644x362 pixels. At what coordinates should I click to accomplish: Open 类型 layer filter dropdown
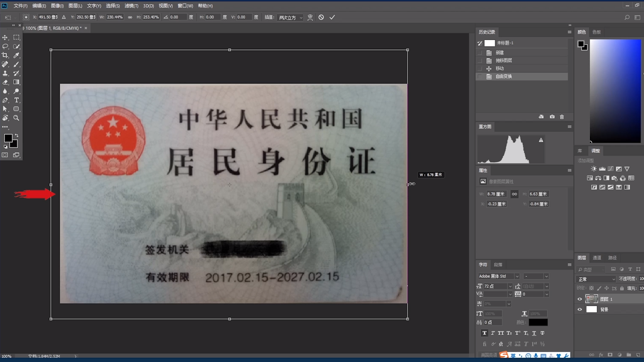click(591, 269)
